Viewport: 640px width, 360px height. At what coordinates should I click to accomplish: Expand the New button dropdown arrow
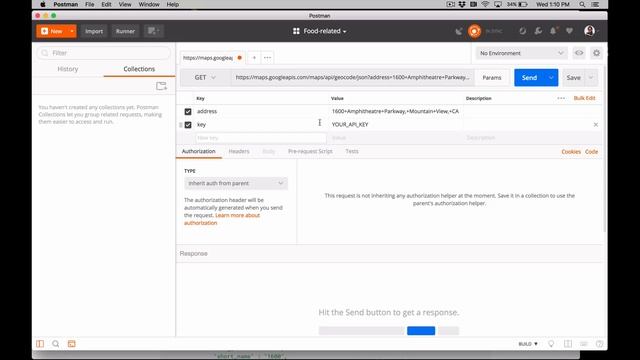72,31
